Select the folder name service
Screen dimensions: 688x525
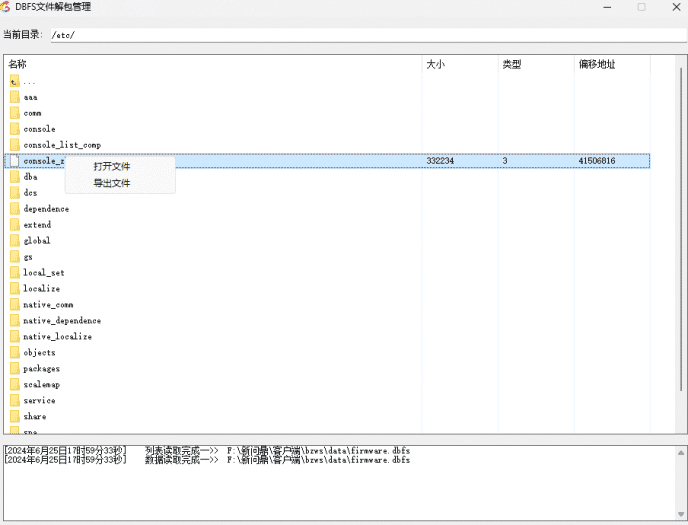click(39, 400)
